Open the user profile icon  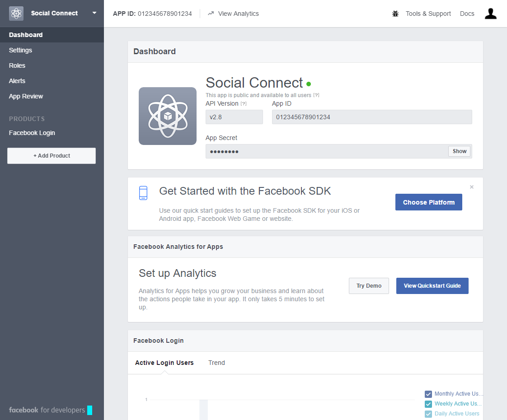pos(491,14)
